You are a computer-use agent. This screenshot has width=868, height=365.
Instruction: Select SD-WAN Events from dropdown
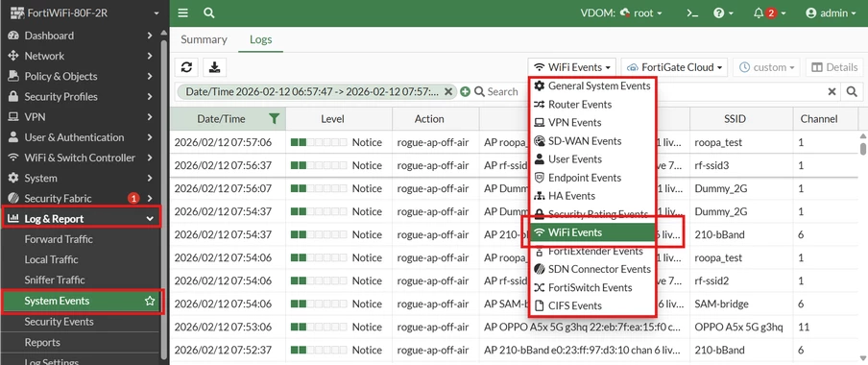[592, 140]
